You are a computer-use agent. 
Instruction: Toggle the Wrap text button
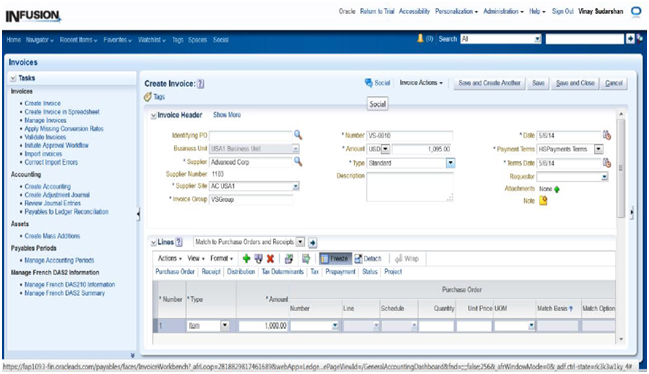(406, 259)
